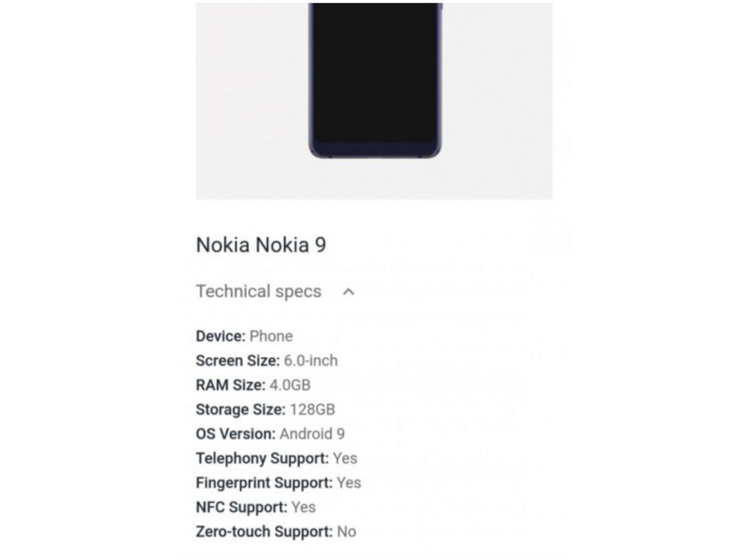Click the Storage Size 128GB line
747x560 pixels.
(x=265, y=410)
